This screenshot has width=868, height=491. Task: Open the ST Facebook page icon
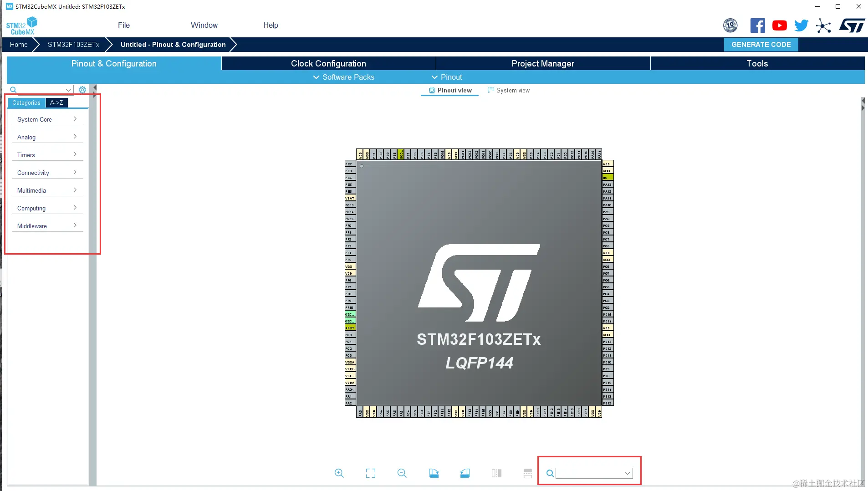tap(758, 26)
